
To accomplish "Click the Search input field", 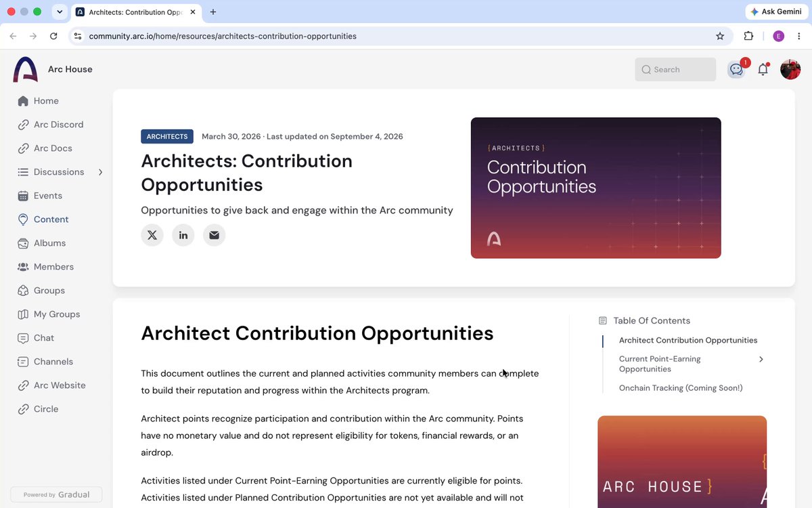I will pos(675,69).
